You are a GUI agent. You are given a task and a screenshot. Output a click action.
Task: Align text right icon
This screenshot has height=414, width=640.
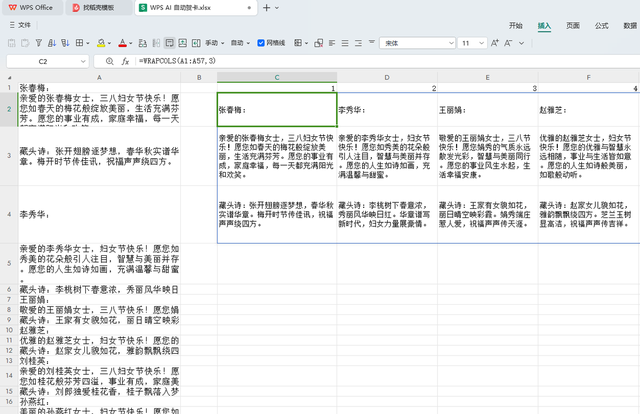click(358, 43)
